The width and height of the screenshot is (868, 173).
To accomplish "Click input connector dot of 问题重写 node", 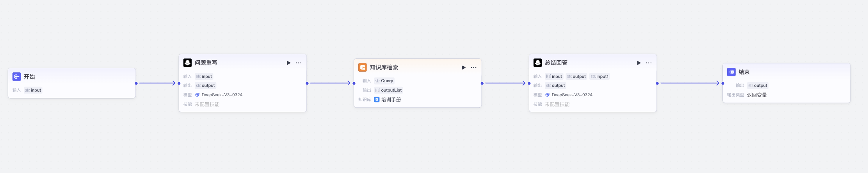I will [179, 83].
